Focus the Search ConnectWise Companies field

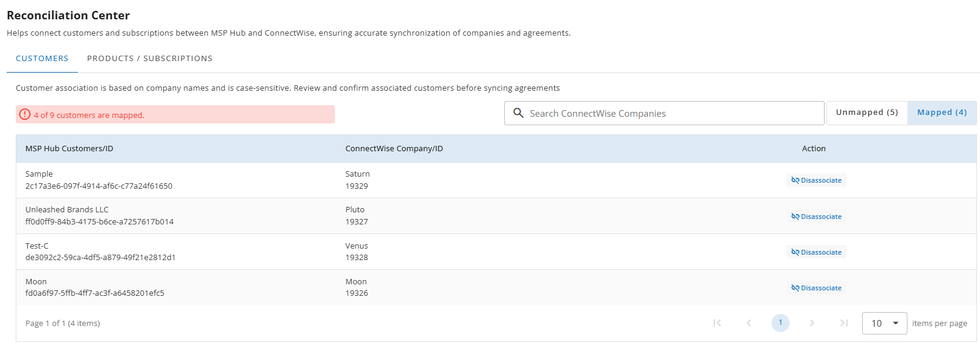point(664,113)
